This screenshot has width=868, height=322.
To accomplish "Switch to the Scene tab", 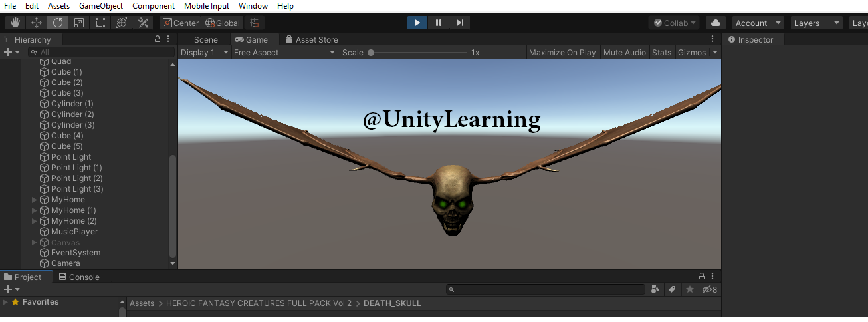I will pos(201,39).
